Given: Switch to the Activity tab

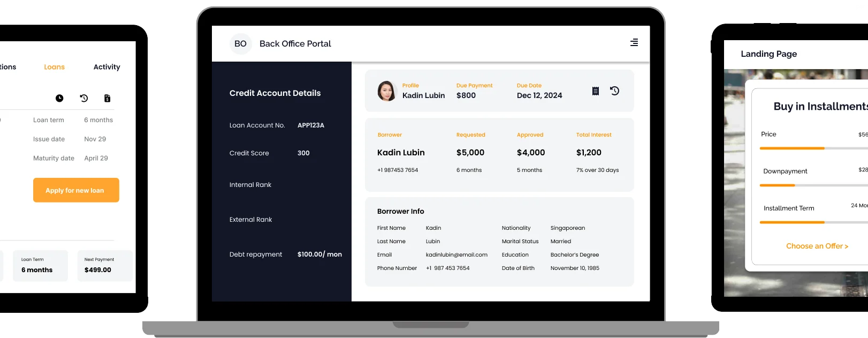Looking at the screenshot, I should tap(106, 67).
